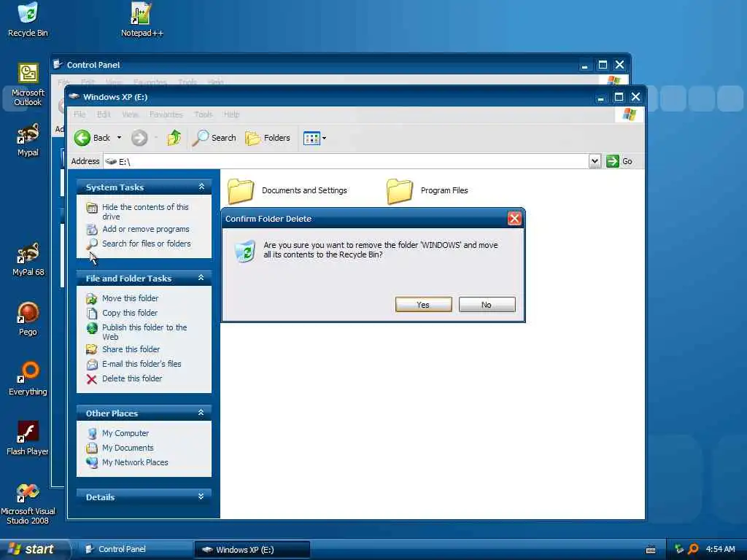Select the Program Files folder

pyautogui.click(x=427, y=190)
